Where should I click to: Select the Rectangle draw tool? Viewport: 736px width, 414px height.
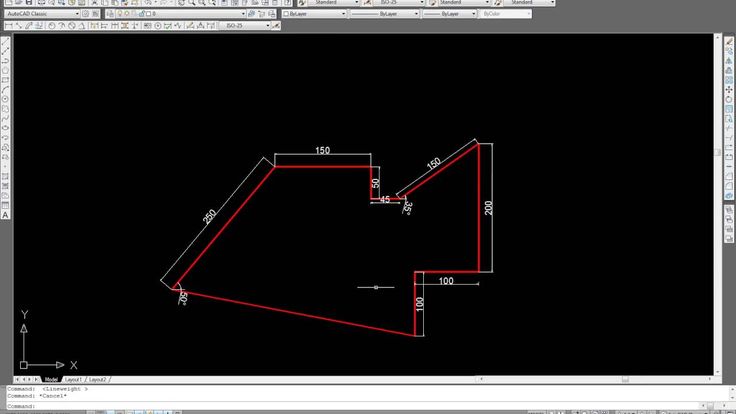pos(5,80)
